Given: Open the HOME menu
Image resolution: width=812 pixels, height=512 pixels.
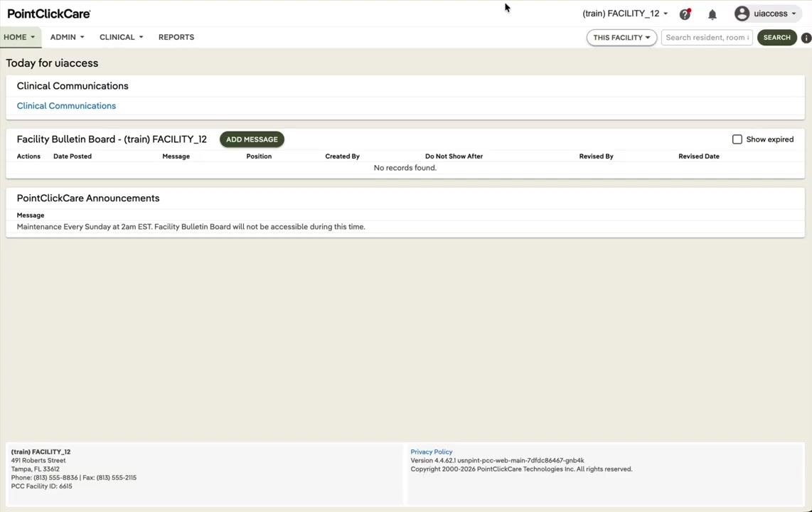Looking at the screenshot, I should point(20,37).
